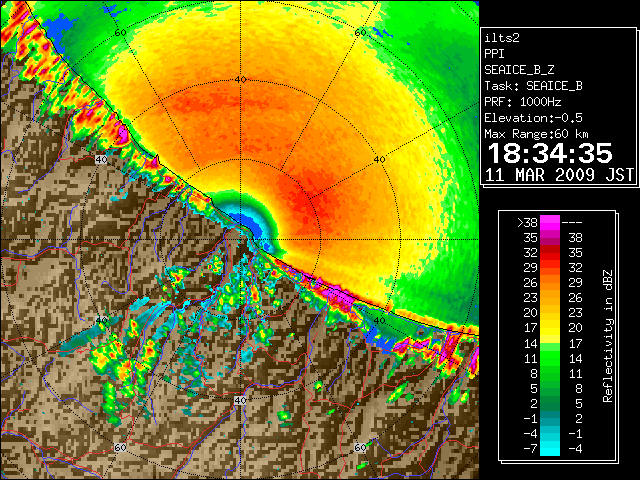640x480 pixels.
Task: Click the "ilts2" radar name text
Action: pyautogui.click(x=502, y=38)
